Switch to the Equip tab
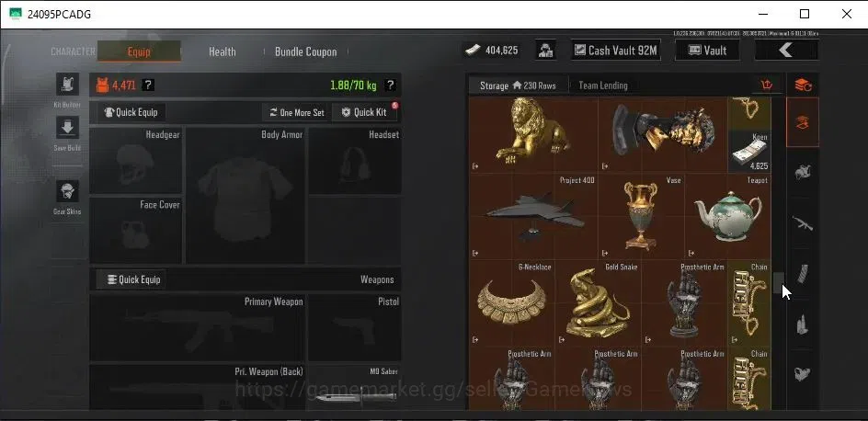Viewport: 868px width, 421px height. coord(139,51)
